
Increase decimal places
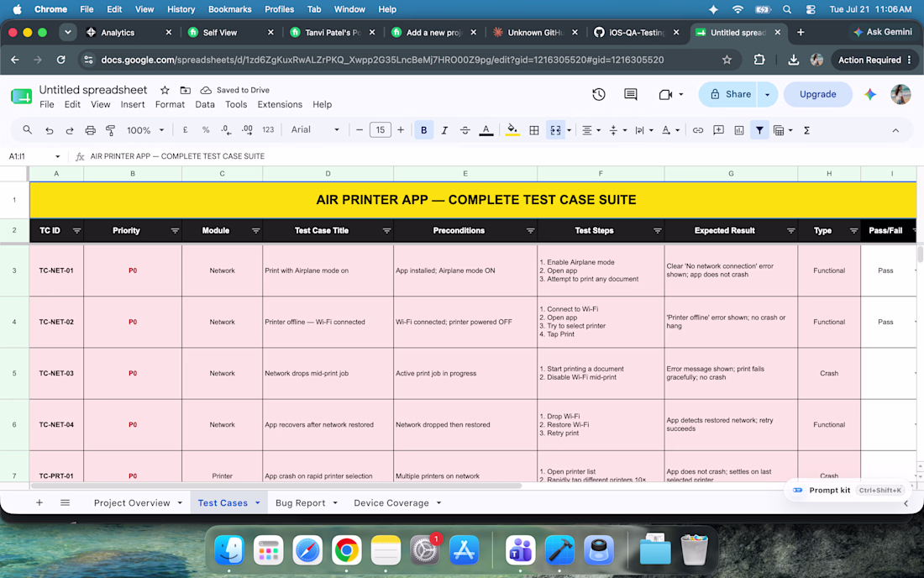[x=247, y=130]
